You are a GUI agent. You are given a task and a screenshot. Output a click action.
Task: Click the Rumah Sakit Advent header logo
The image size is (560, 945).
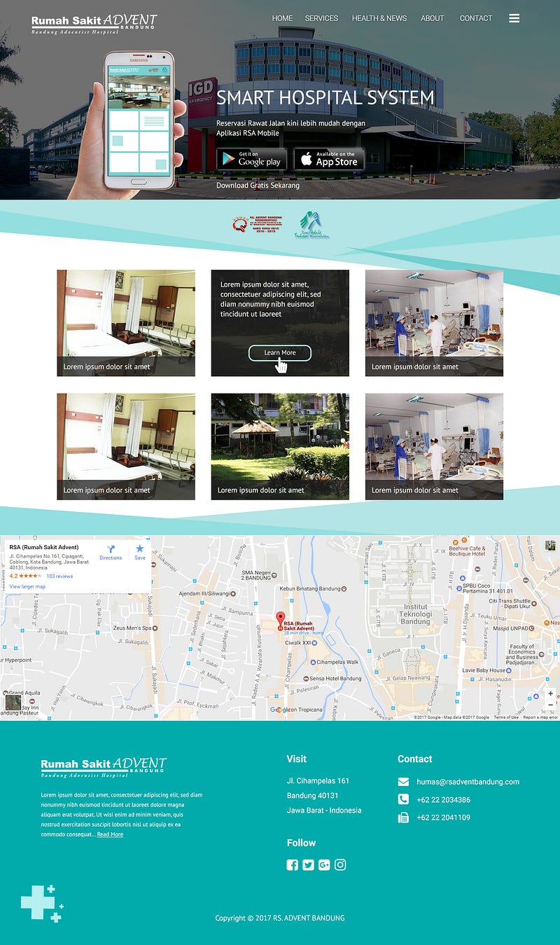[94, 24]
